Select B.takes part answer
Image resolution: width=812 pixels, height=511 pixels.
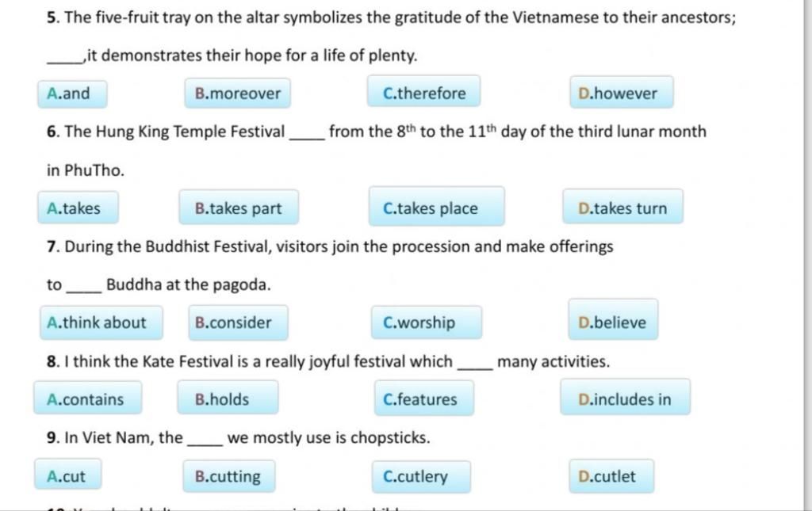click(x=239, y=207)
